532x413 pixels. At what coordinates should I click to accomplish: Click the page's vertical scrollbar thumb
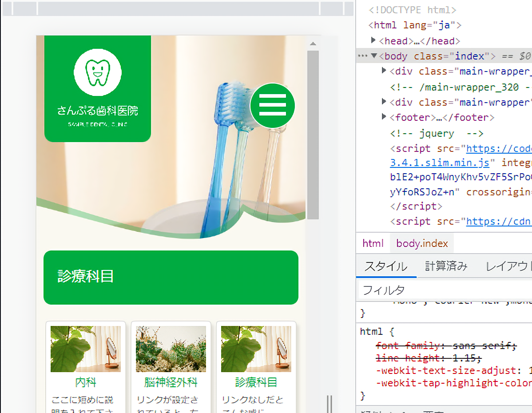click(x=313, y=133)
